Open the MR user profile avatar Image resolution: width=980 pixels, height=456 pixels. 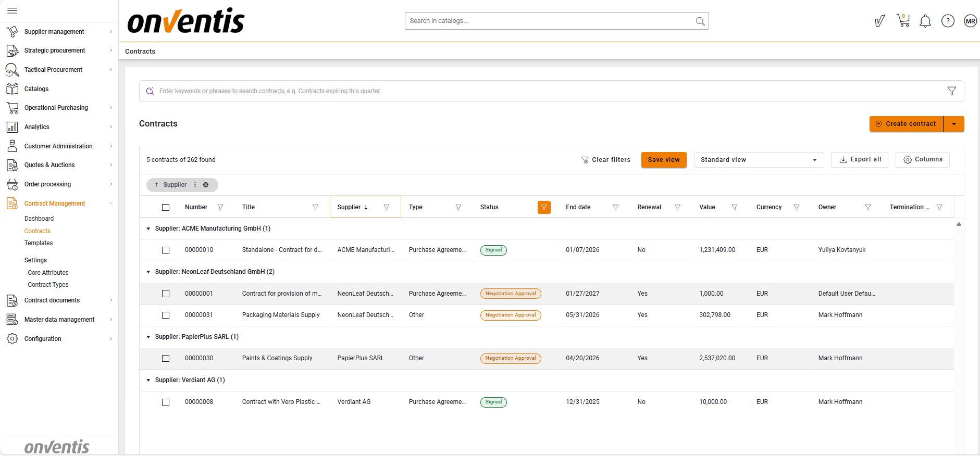point(970,21)
